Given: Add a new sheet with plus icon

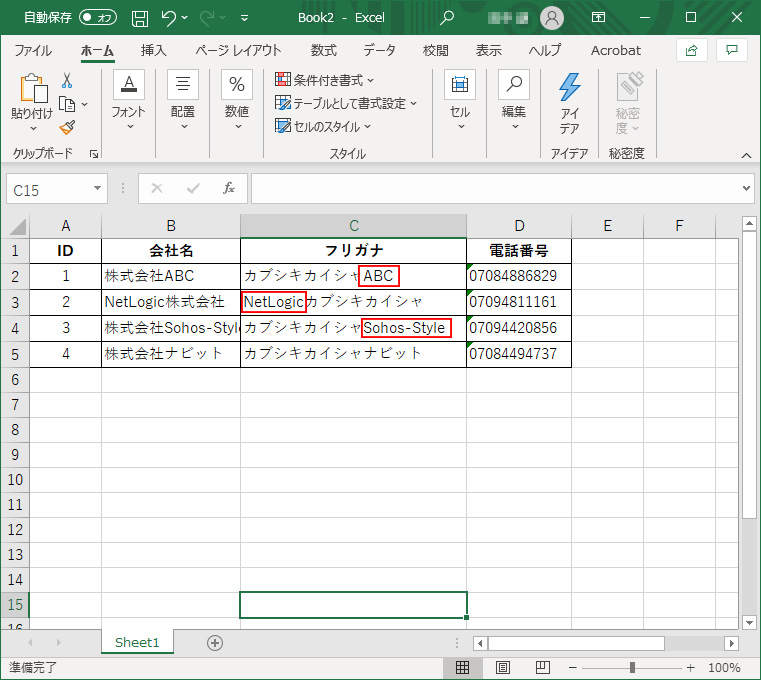Looking at the screenshot, I should coord(215,643).
